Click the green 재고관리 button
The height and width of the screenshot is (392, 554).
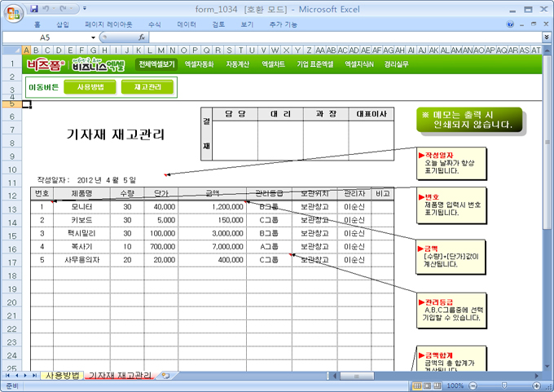tap(147, 87)
